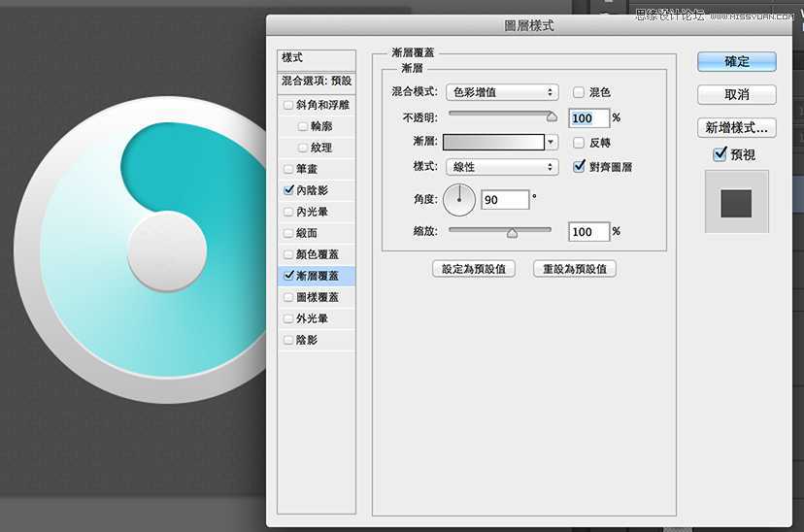The height and width of the screenshot is (532, 804).
Task: Select 內陰影 in the styles list
Action: tap(314, 190)
